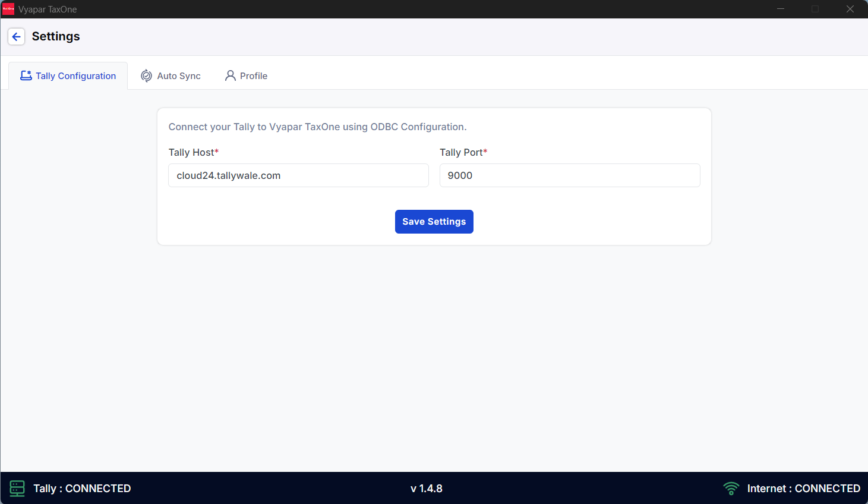This screenshot has width=868, height=504.
Task: Minimize the Vyapar TaxOne window
Action: pos(781,9)
